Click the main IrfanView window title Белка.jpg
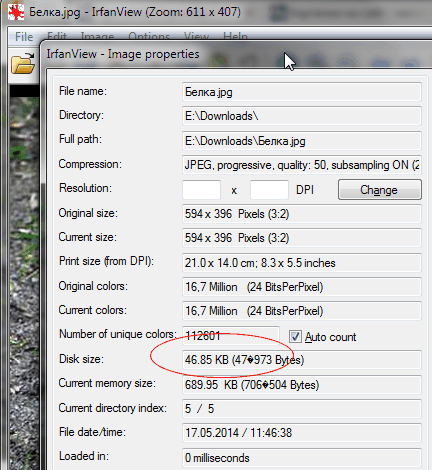 [x=135, y=12]
